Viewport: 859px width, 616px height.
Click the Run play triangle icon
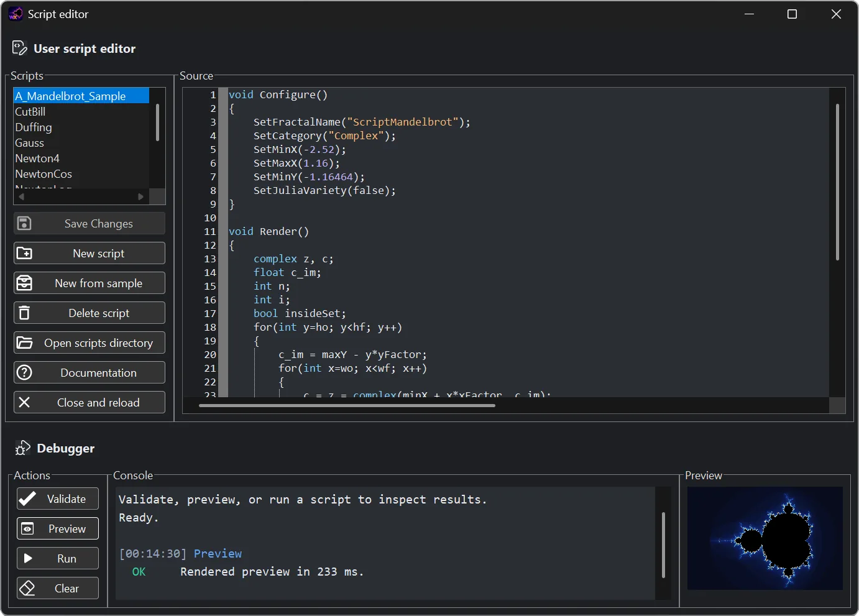coord(28,558)
